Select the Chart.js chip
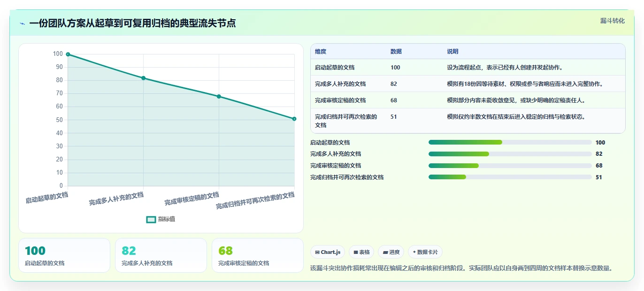Screen dimensions: 644x291 pos(328,252)
